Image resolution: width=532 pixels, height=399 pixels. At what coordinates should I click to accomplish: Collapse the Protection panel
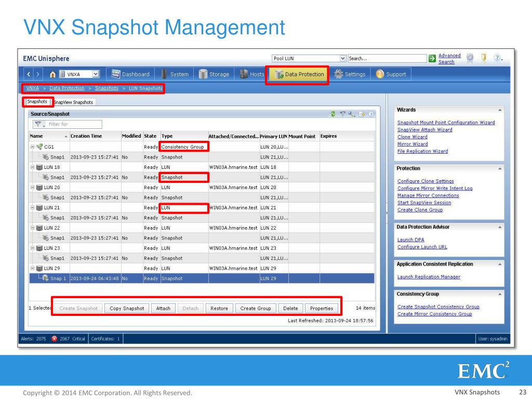[x=500, y=169]
